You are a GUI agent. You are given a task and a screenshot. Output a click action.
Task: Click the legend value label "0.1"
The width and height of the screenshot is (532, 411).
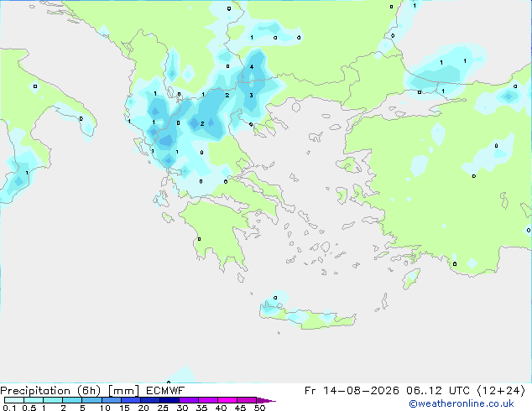pyautogui.click(x=9, y=408)
